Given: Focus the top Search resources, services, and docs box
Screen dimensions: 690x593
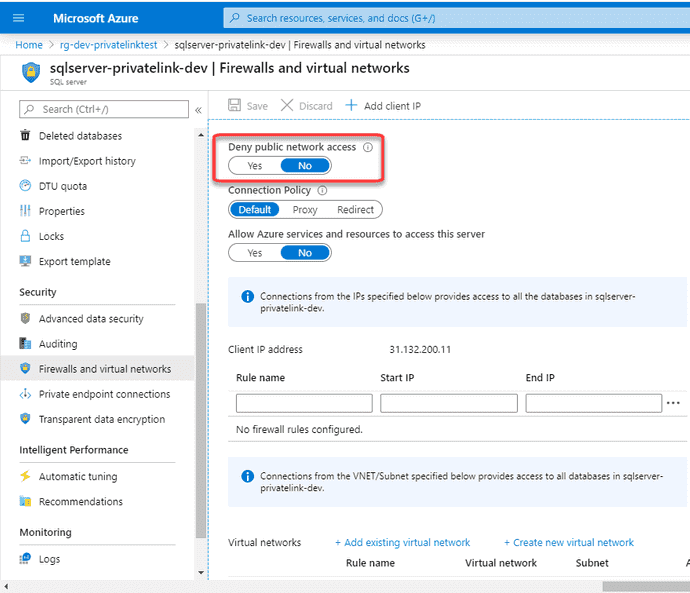Looking at the screenshot, I should point(457,18).
